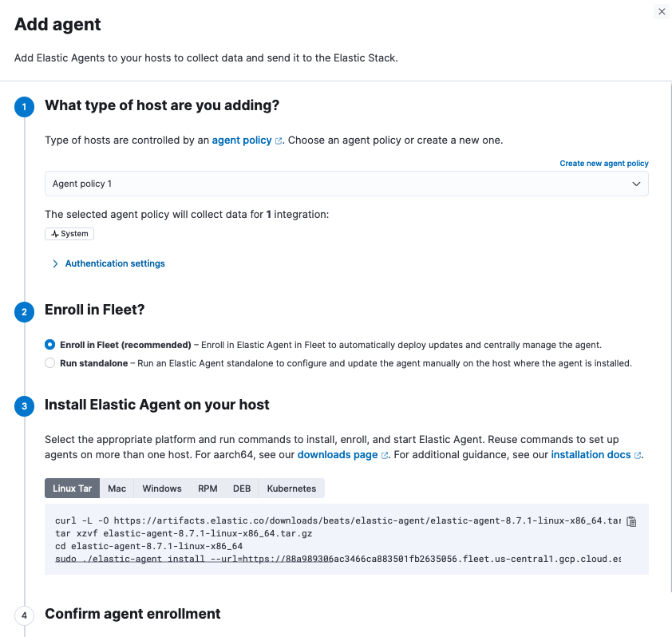This screenshot has height=637, width=672.
Task: Select the Run standalone option
Action: (x=49, y=363)
